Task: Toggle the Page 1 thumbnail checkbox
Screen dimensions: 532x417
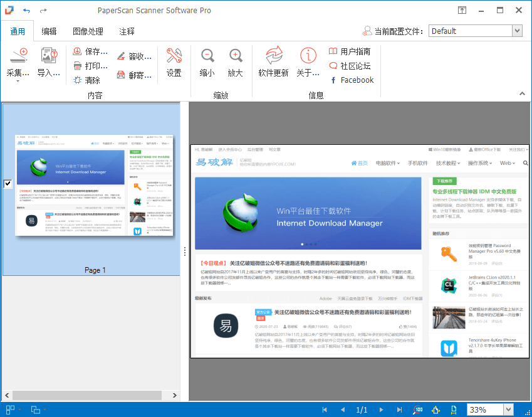Action: click(8, 184)
